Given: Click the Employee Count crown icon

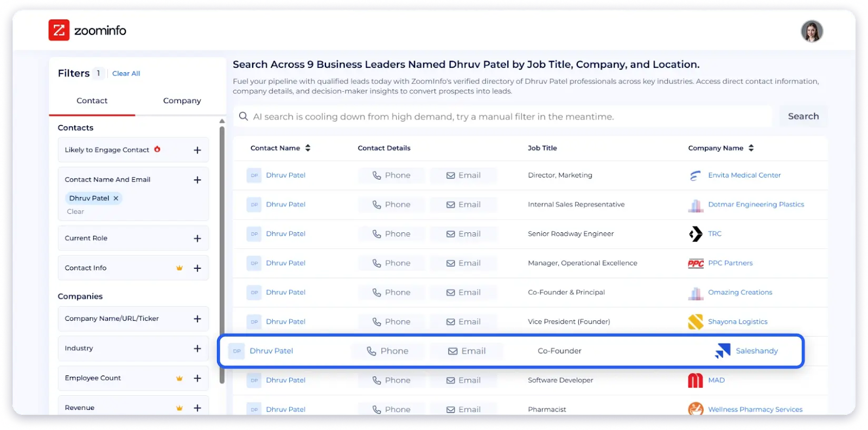Looking at the screenshot, I should click(179, 378).
